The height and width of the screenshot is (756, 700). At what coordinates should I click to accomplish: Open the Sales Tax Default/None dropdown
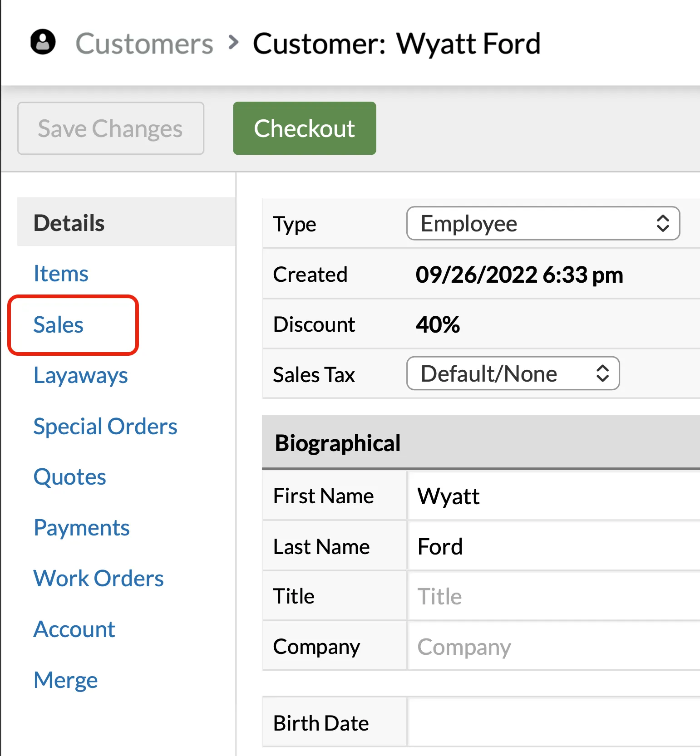point(513,373)
